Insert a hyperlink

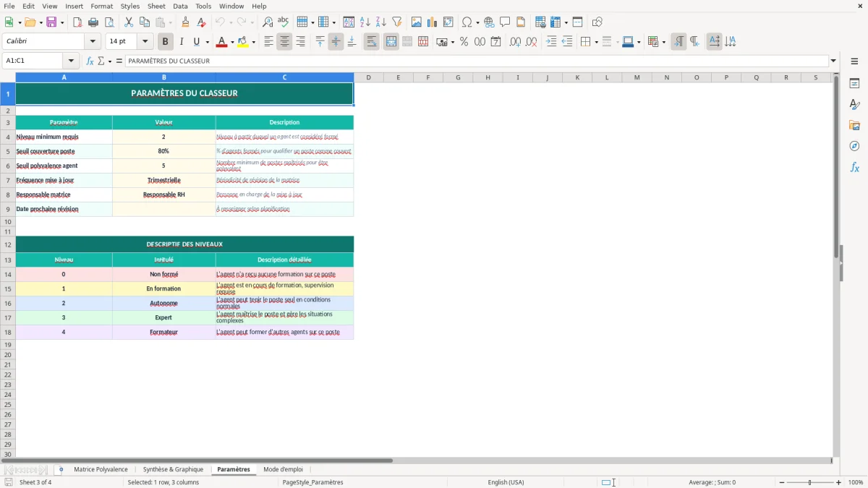pyautogui.click(x=489, y=22)
